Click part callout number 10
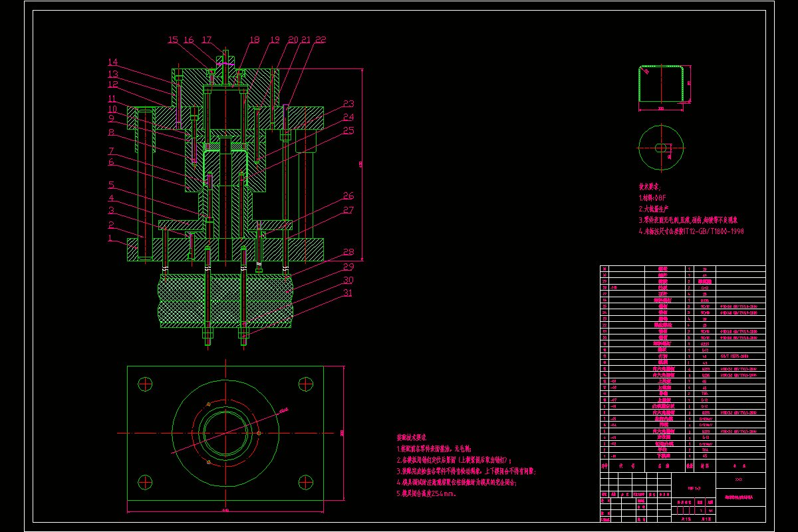The width and height of the screenshot is (798, 532). coord(112,108)
